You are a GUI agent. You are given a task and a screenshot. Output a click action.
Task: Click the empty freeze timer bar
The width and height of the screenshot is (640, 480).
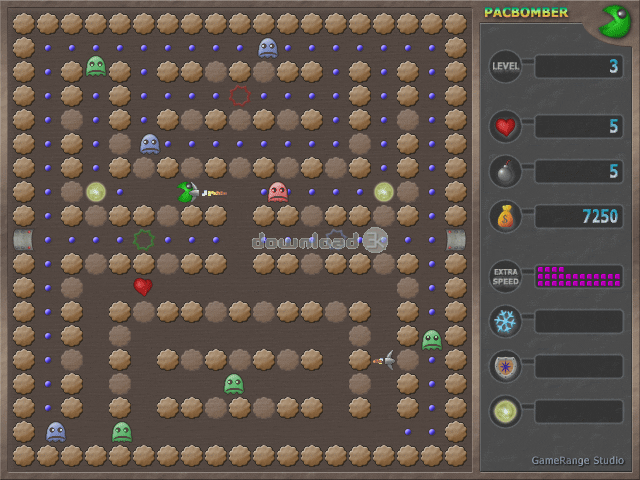579,322
